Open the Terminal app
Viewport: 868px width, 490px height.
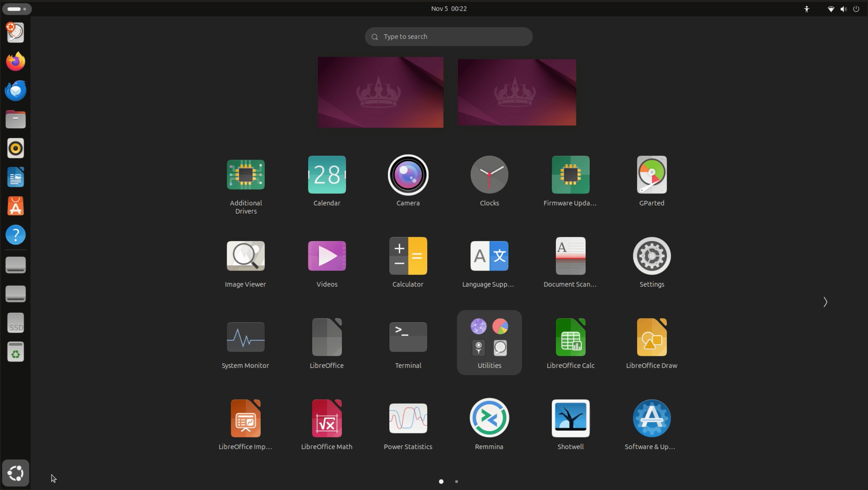coord(408,338)
